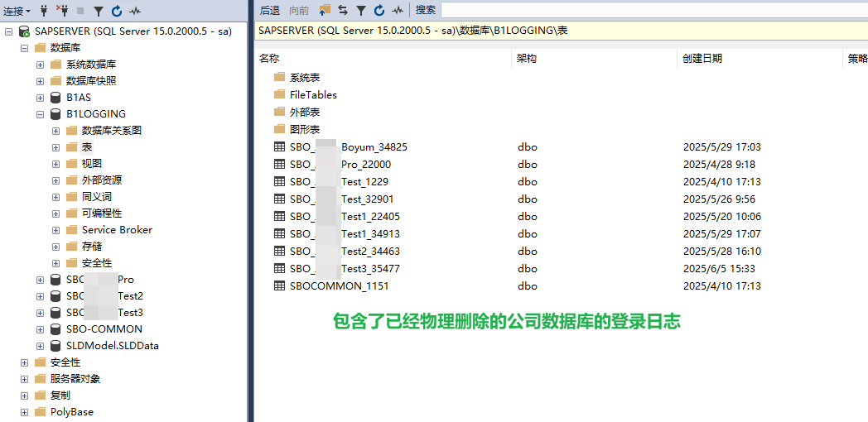Expand the Service Broker node
Screen dimensions: 868x422
[x=55, y=230]
